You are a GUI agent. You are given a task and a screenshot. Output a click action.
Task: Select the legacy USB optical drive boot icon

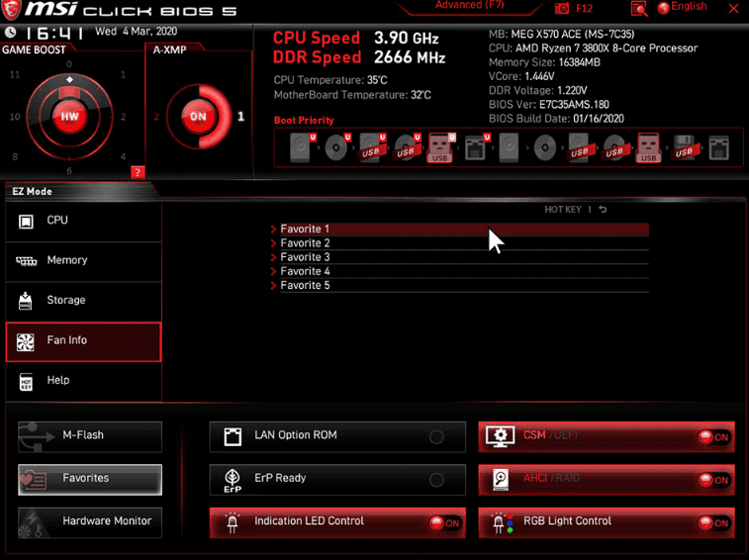pyautogui.click(x=614, y=147)
